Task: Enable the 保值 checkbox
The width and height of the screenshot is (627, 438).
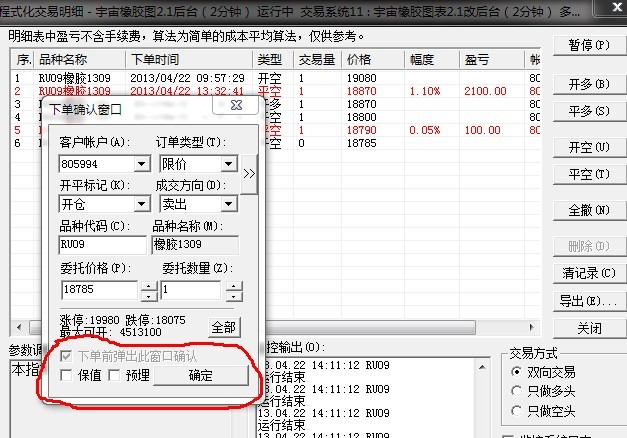Action: click(x=66, y=375)
